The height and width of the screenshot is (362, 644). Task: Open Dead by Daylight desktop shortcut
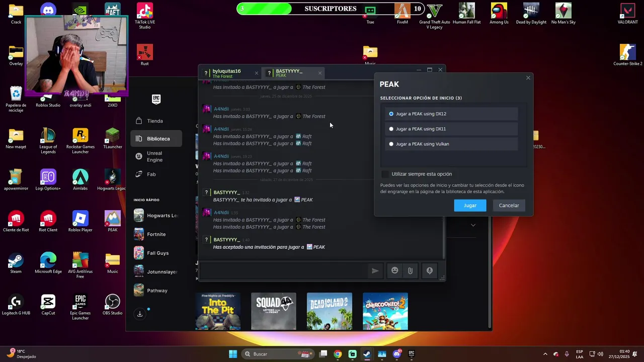point(531,14)
